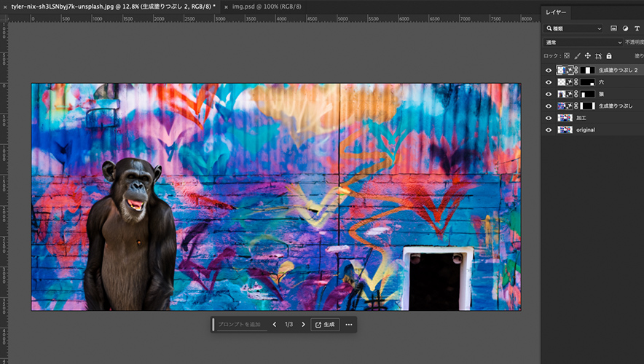Viewport: 644px width, 364px height.
Task: Click the プロンプトを追加 prompt field
Action: tap(240, 325)
